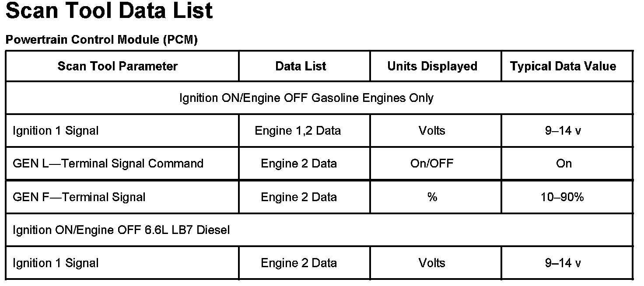Select "Engine 2 Data" in the GEN L row
644x286 pixels.
point(299,164)
